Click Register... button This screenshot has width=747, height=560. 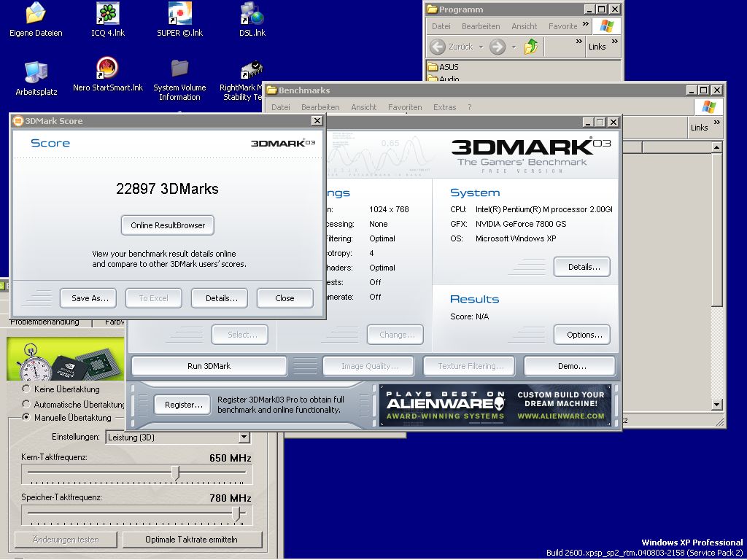pyautogui.click(x=182, y=405)
